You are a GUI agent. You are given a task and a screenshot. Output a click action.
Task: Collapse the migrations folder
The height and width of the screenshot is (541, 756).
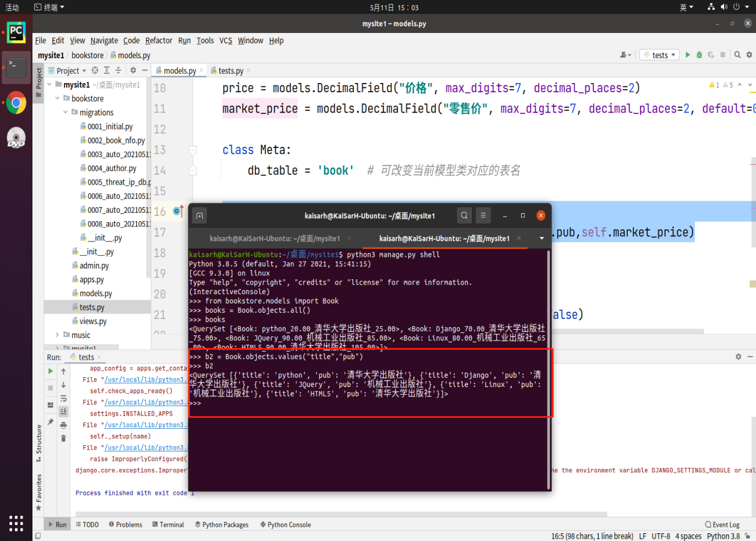(x=65, y=112)
